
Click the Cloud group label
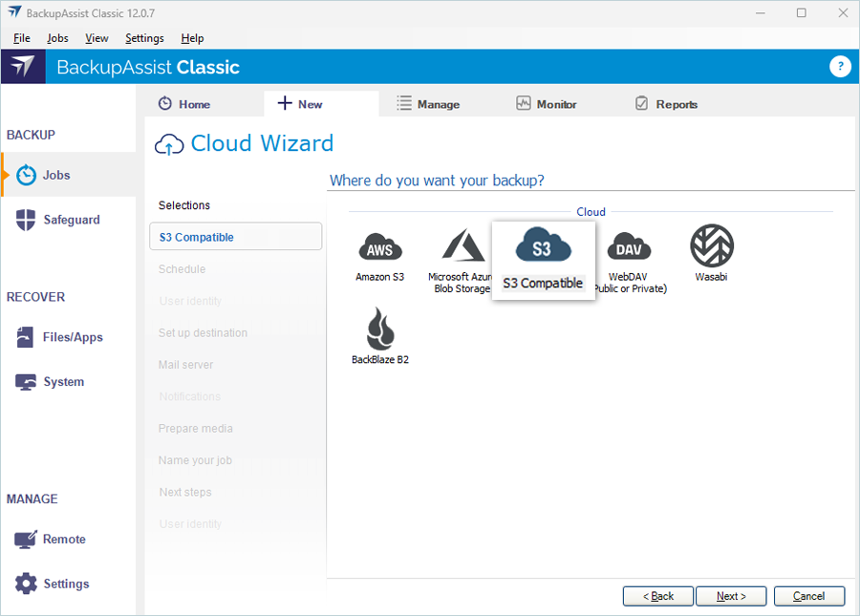(591, 212)
